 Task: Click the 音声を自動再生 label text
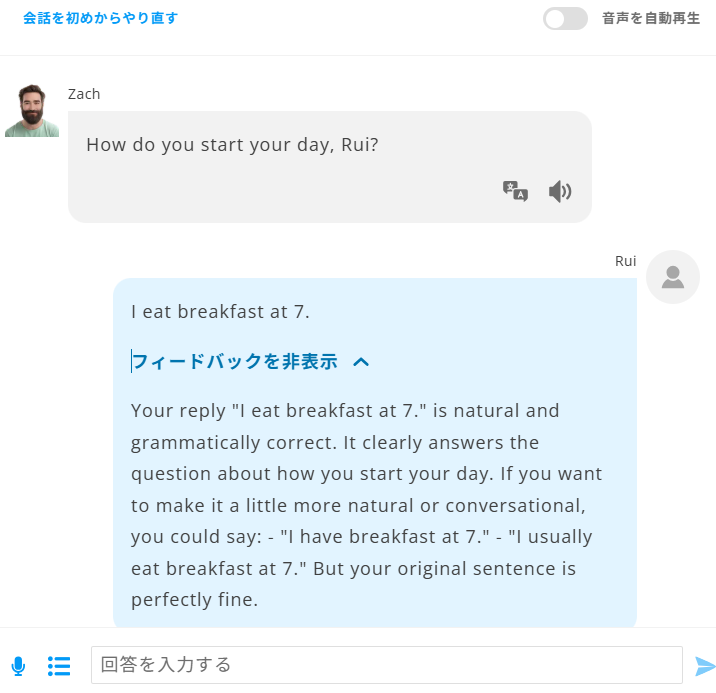(x=650, y=19)
